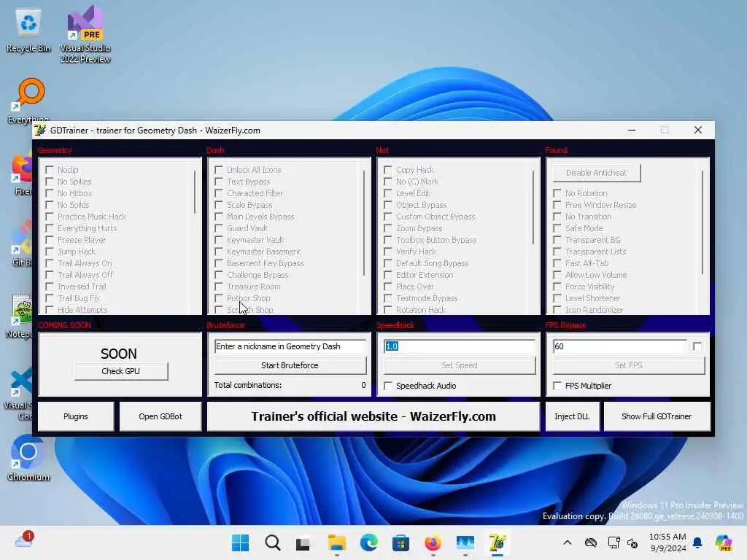Check the Copy Hack option
The width and height of the screenshot is (747, 560).
(x=388, y=169)
